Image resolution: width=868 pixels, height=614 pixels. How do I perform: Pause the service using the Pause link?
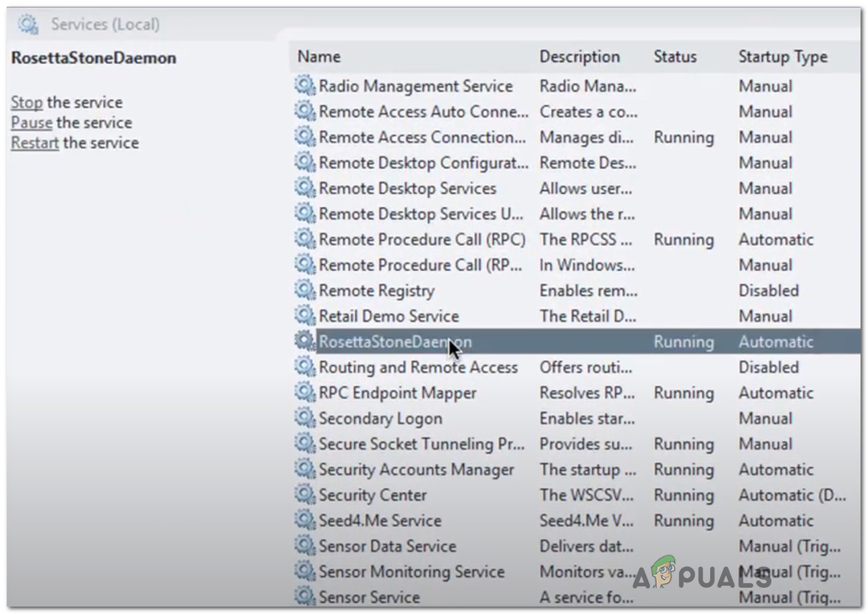click(x=32, y=123)
